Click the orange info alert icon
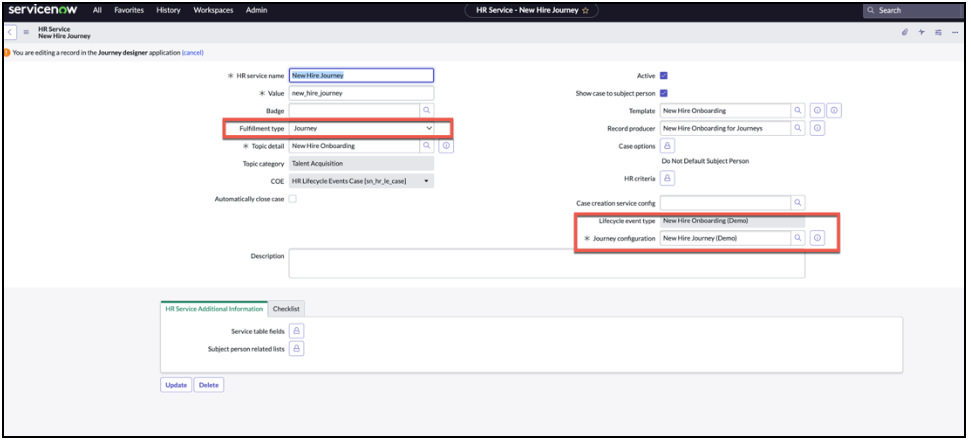The width and height of the screenshot is (971, 442). pos(7,53)
